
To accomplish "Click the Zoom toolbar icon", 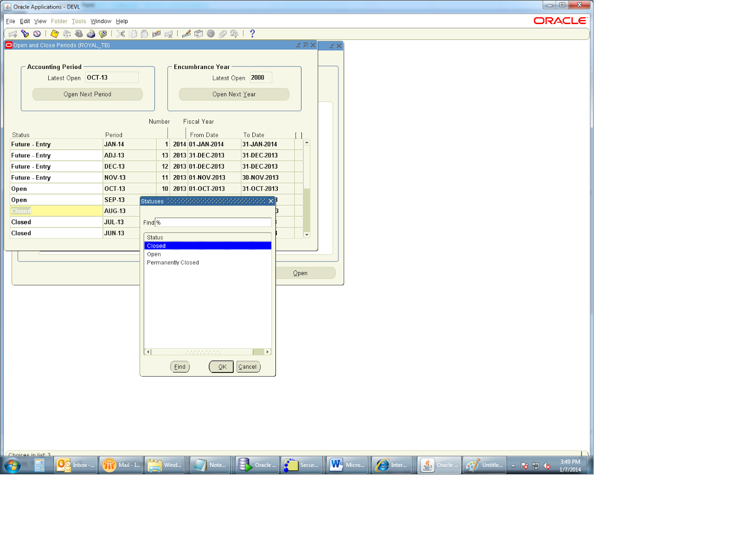I will (198, 34).
